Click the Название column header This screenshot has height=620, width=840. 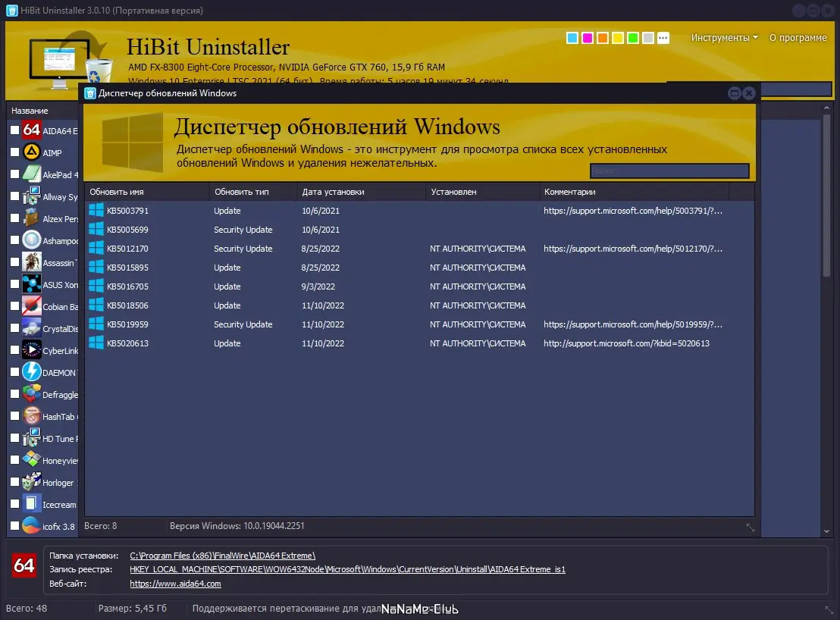(30, 111)
